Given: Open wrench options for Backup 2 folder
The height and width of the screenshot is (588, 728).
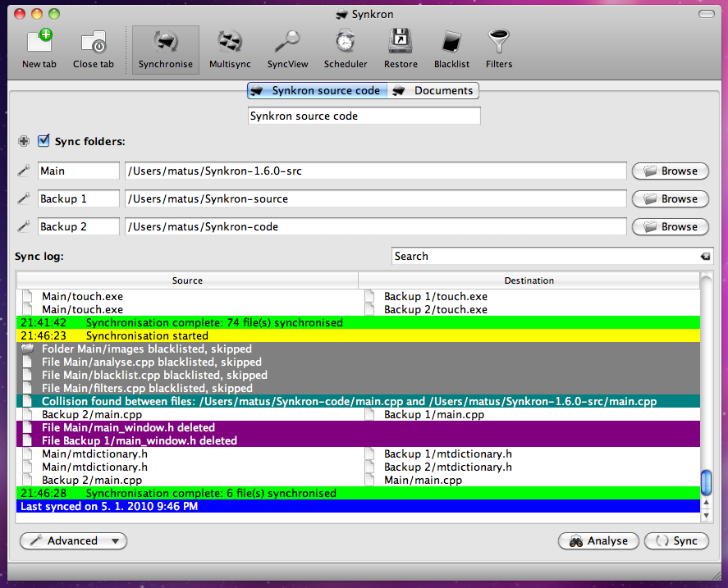Looking at the screenshot, I should 24,227.
